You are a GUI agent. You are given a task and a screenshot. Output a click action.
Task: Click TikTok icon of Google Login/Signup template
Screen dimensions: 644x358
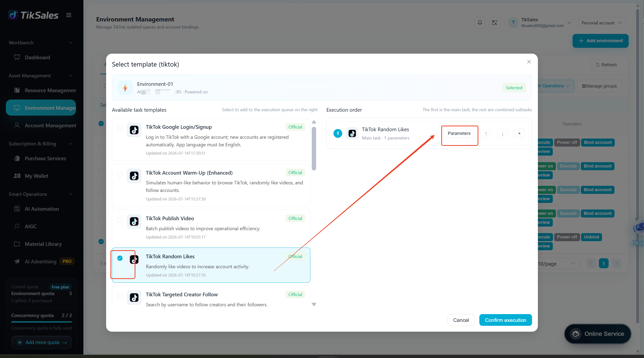coord(134,130)
